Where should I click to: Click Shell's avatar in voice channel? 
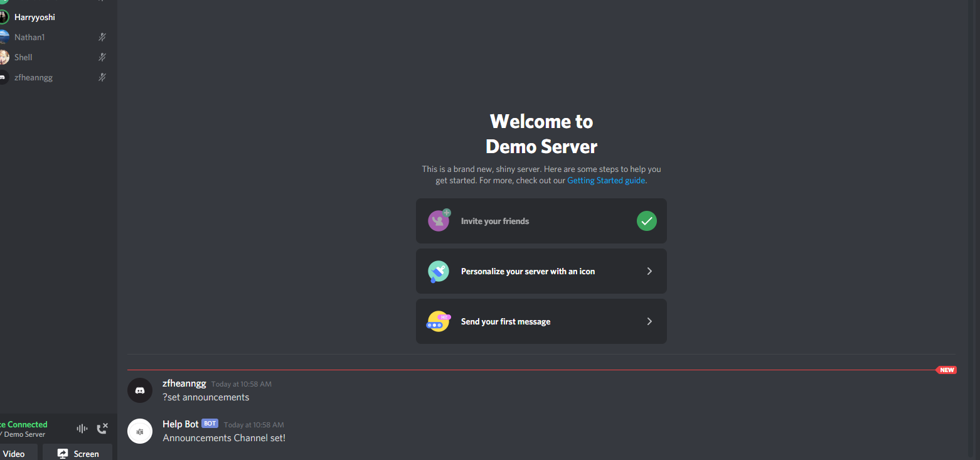[4, 57]
